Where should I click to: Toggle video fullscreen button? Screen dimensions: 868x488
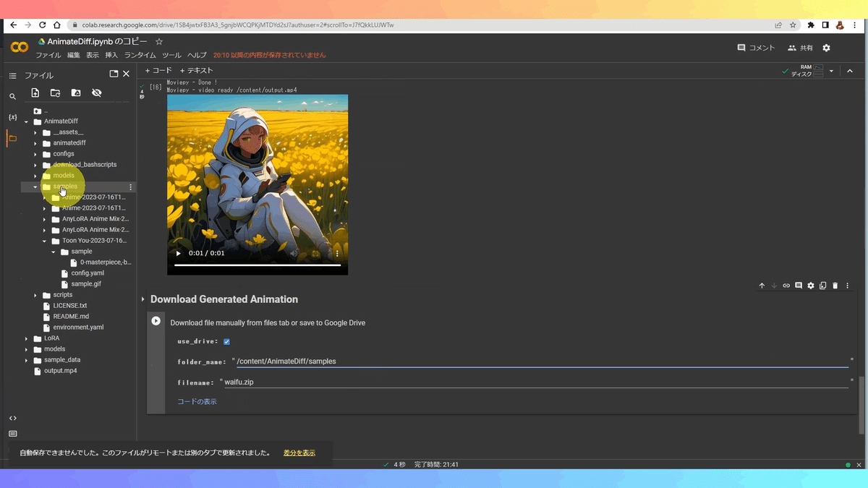pyautogui.click(x=315, y=254)
